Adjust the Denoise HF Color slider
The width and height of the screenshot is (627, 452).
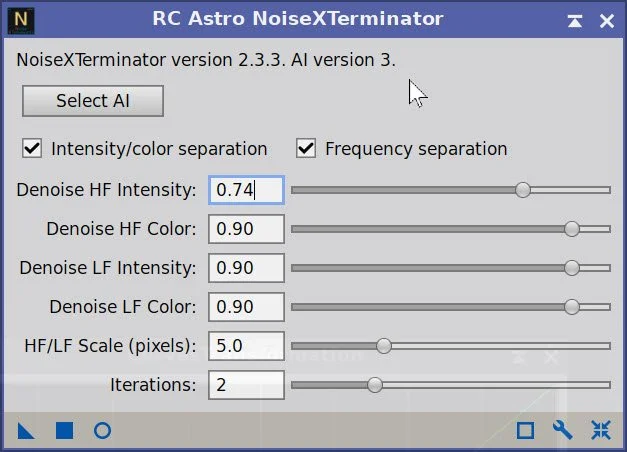(x=572, y=229)
